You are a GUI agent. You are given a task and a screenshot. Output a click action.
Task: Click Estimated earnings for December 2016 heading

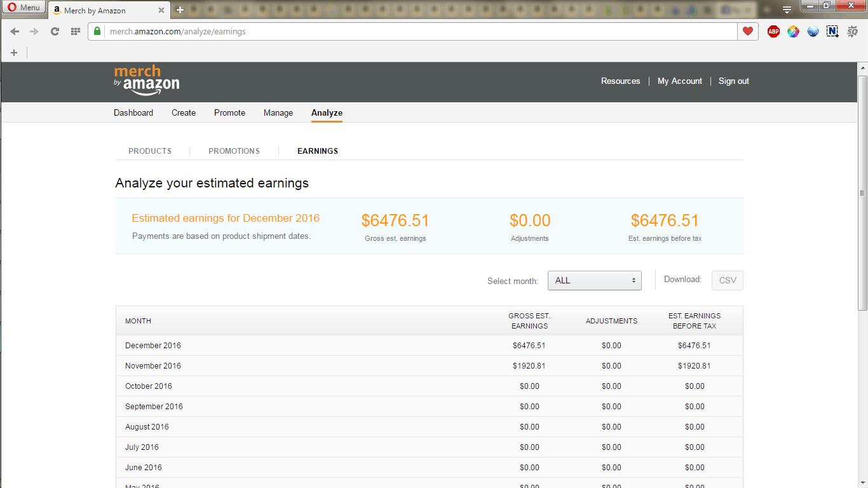pos(226,218)
